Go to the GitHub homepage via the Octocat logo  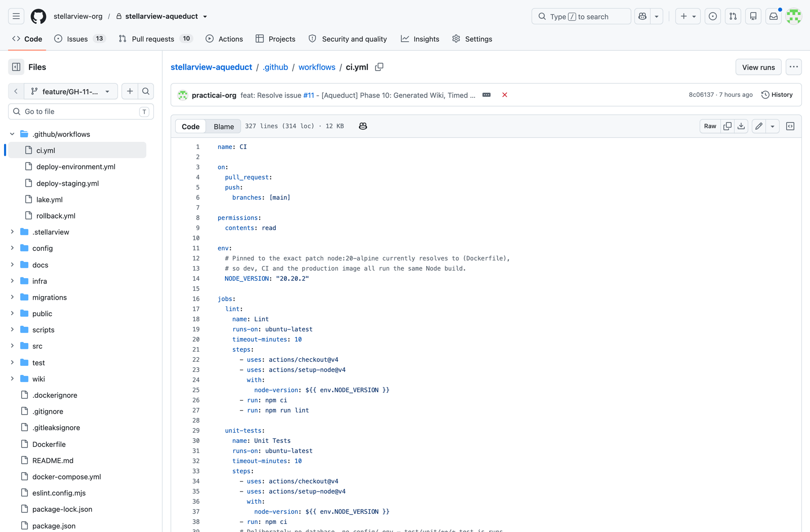pos(38,17)
